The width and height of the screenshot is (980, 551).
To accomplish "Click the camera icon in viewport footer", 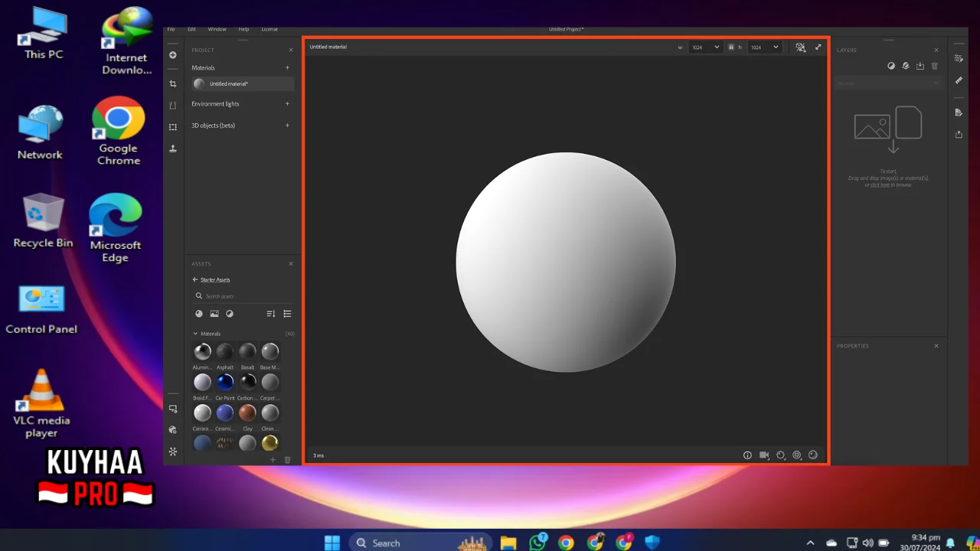I will 764,455.
